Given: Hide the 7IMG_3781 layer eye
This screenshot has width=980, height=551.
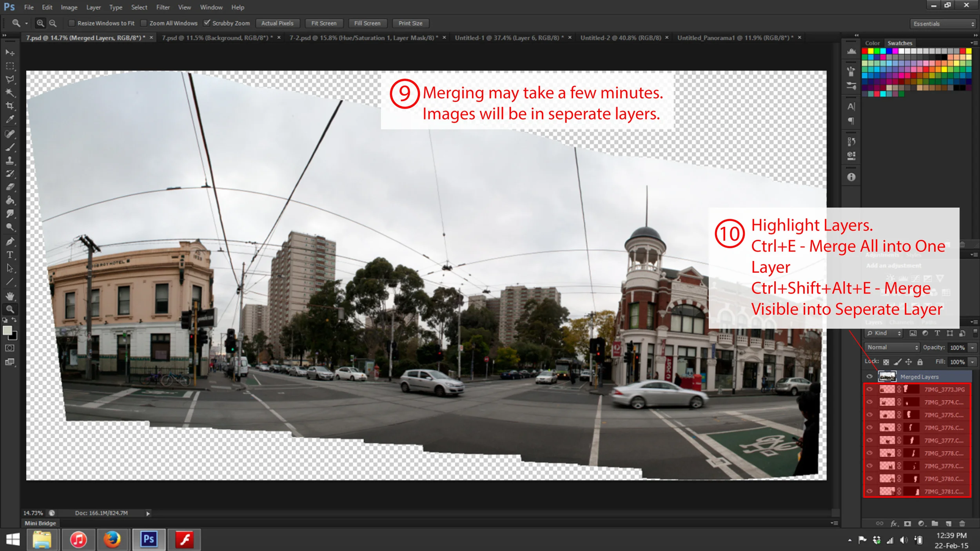Looking at the screenshot, I should pyautogui.click(x=869, y=491).
